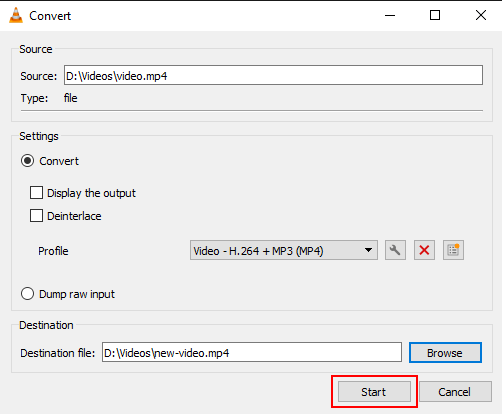Image resolution: width=502 pixels, height=414 pixels.
Task: Delete selected profile with red X
Action: pyautogui.click(x=424, y=250)
